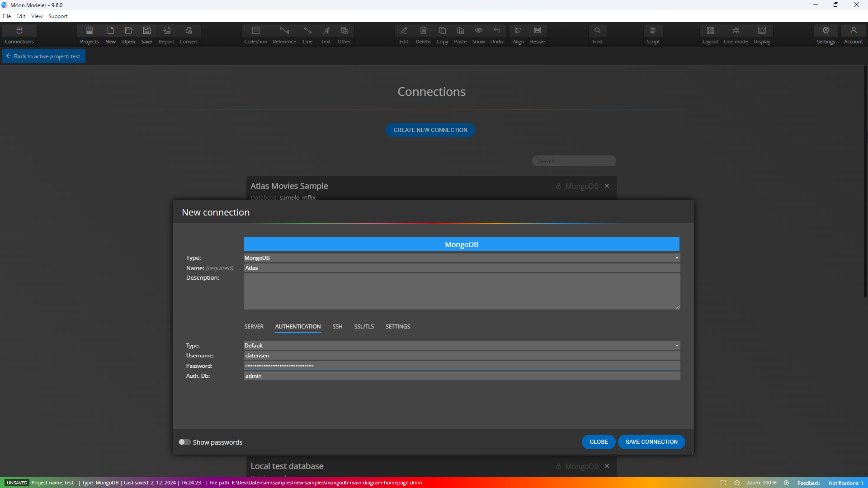Open the Projects toolbar icon
This screenshot has width=868, height=488.
click(89, 35)
